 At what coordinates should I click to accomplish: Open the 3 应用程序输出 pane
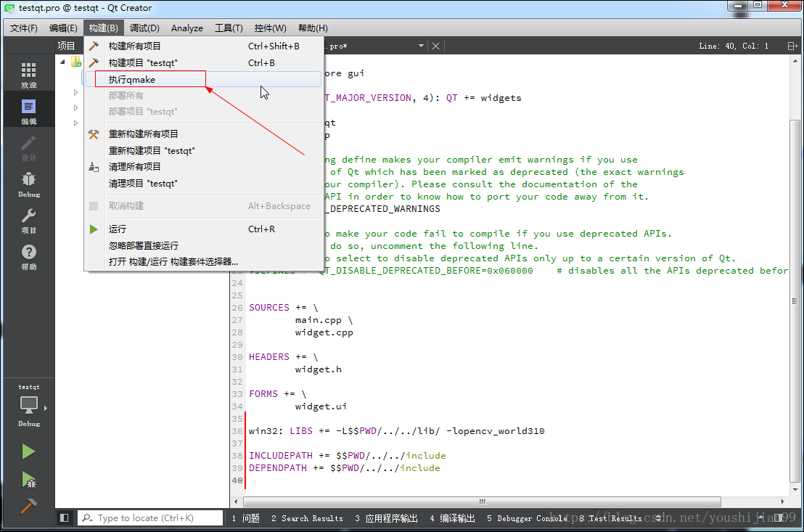(x=386, y=518)
